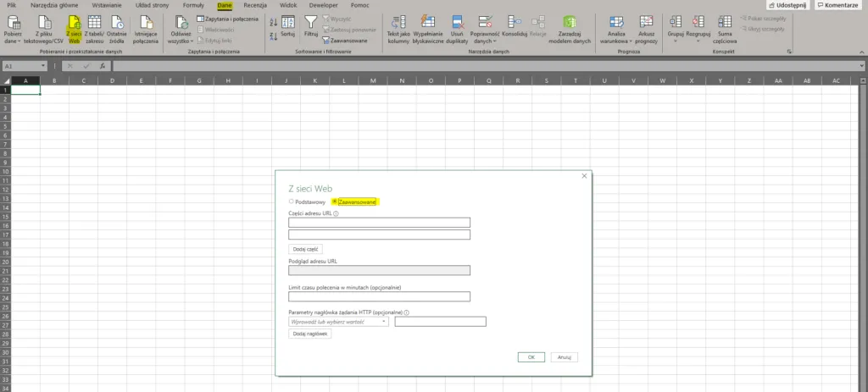Select row header 5
This screenshot has width=868, height=392.
(5, 125)
